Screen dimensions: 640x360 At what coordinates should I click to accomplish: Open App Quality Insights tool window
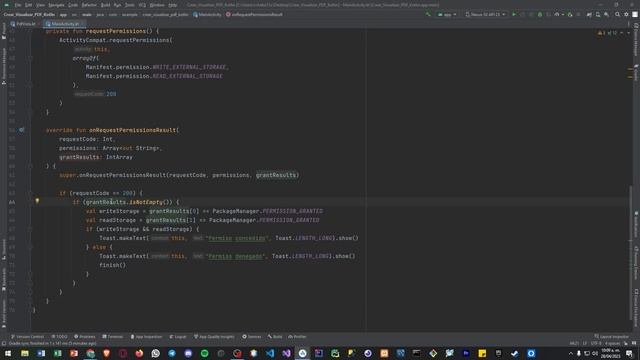[x=214, y=337]
